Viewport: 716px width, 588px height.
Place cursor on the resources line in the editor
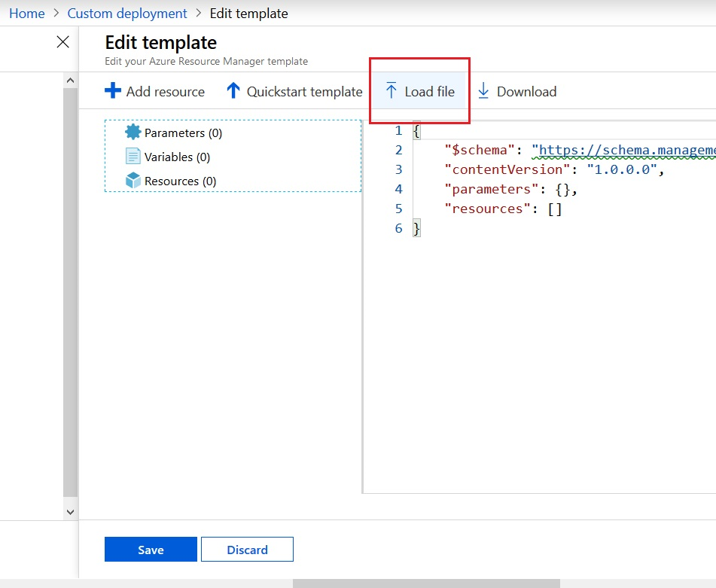click(503, 209)
